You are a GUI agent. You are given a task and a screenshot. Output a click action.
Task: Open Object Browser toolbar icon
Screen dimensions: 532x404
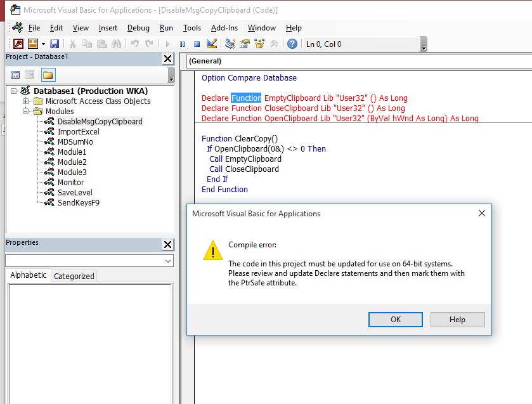[x=259, y=44]
